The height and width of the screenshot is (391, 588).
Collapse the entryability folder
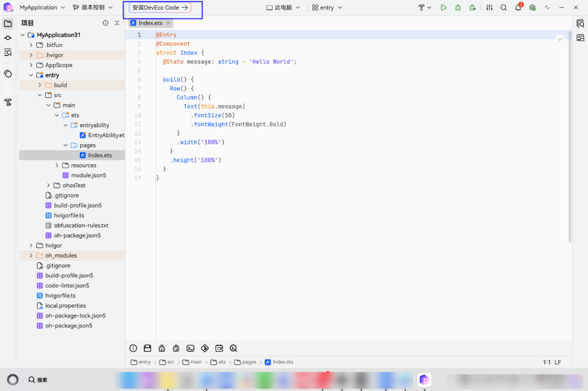tap(66, 125)
